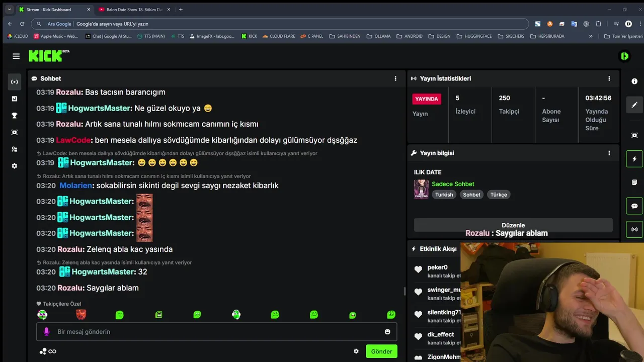Image resolution: width=644 pixels, height=362 pixels.
Task: Open the Yayın İstatistikleri three-dot menu
Action: [x=609, y=78]
